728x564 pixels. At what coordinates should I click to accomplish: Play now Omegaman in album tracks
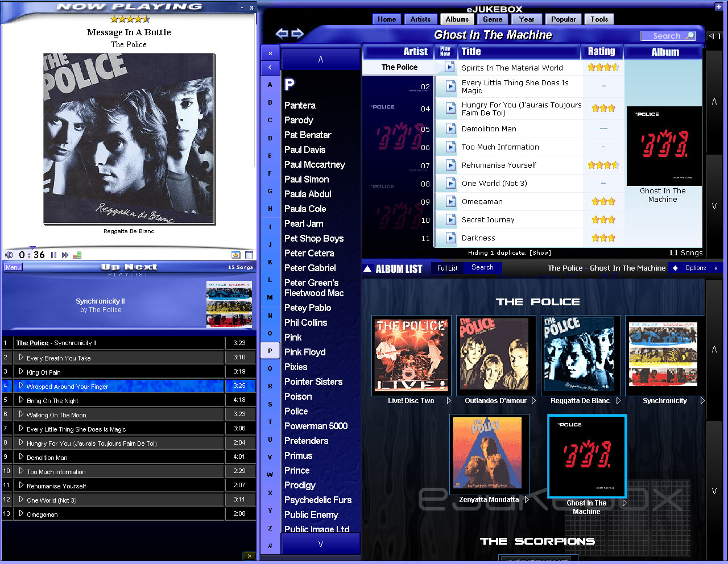click(x=450, y=201)
